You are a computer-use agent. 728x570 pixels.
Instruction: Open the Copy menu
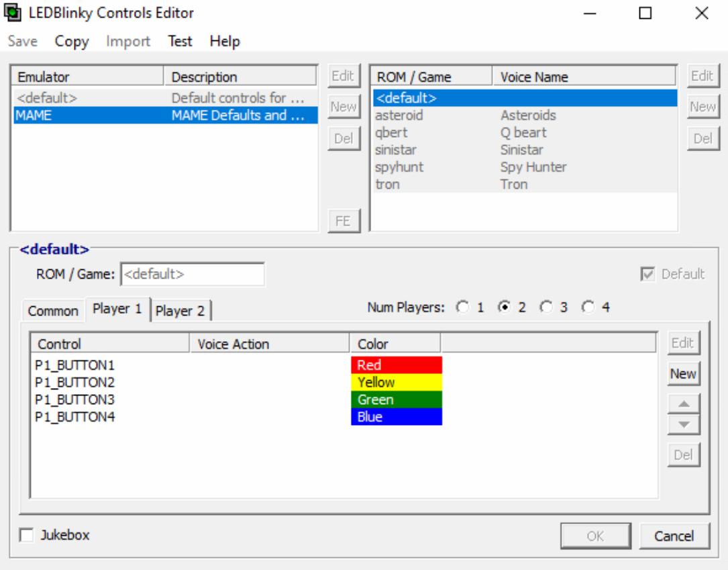72,41
